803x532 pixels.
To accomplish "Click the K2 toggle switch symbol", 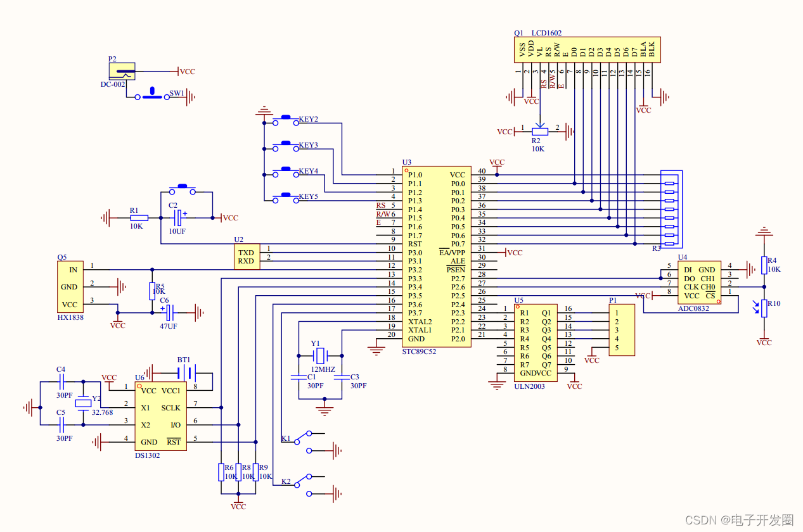I will coord(303,484).
